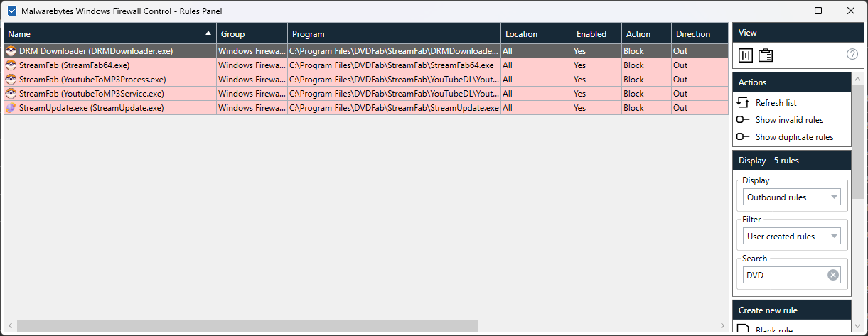Select the StreamFab (StreamFab64.exe) row name

pos(74,65)
